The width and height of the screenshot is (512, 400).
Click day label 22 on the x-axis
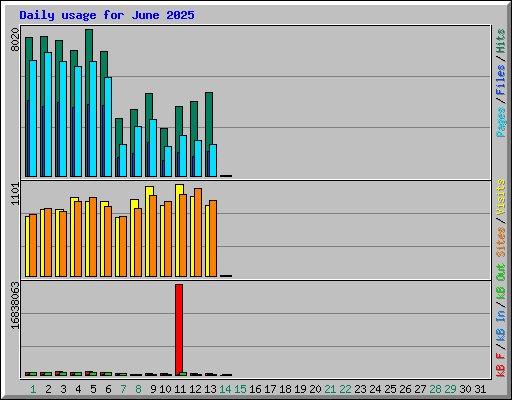[x=345, y=389]
